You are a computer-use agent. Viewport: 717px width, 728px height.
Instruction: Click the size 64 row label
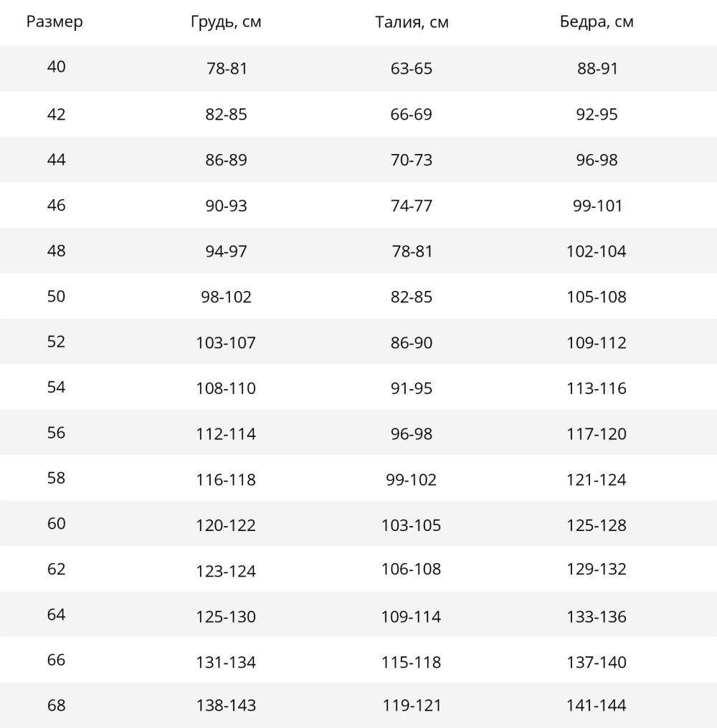pyautogui.click(x=56, y=616)
